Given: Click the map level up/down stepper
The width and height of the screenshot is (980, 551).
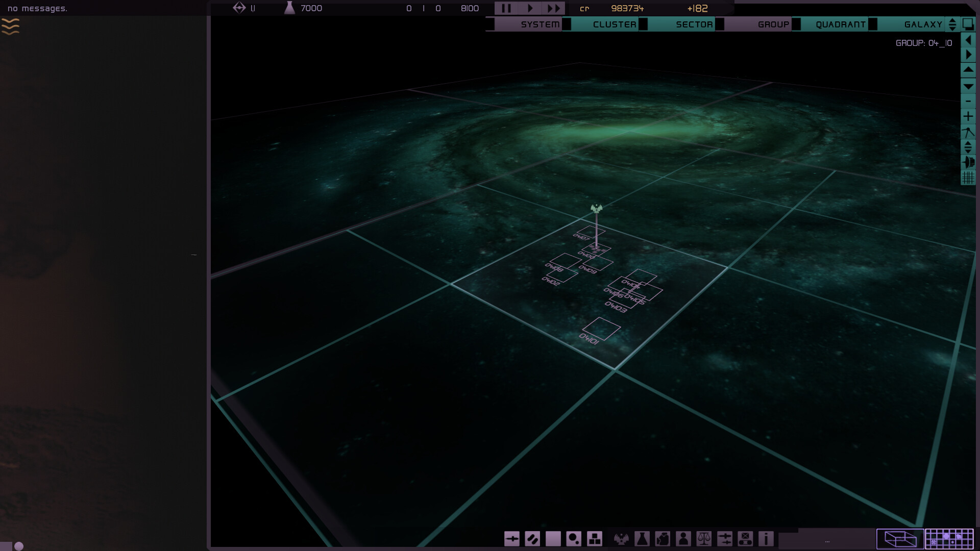Looking at the screenshot, I should click(952, 24).
